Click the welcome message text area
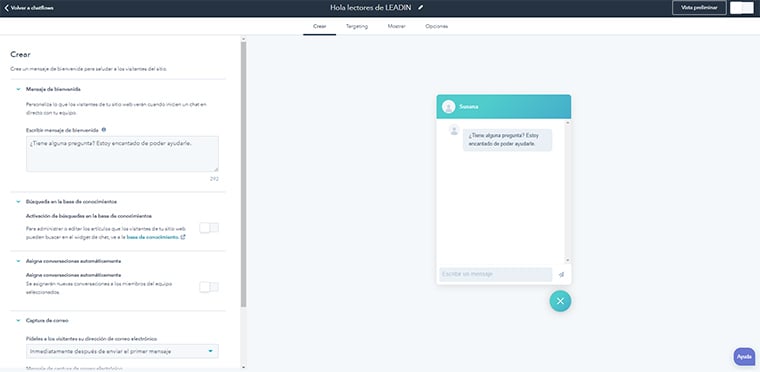Screen dimensions: 760x372 click(x=122, y=154)
